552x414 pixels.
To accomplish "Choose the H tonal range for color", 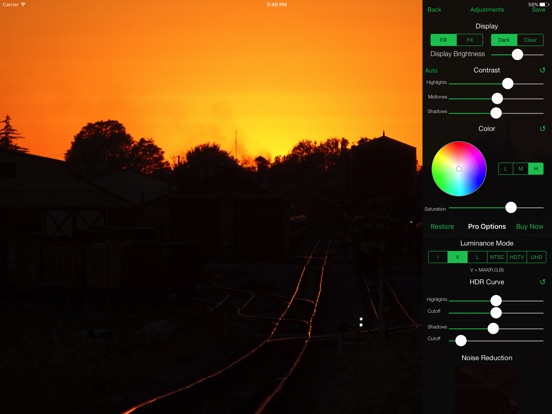I will (536, 169).
